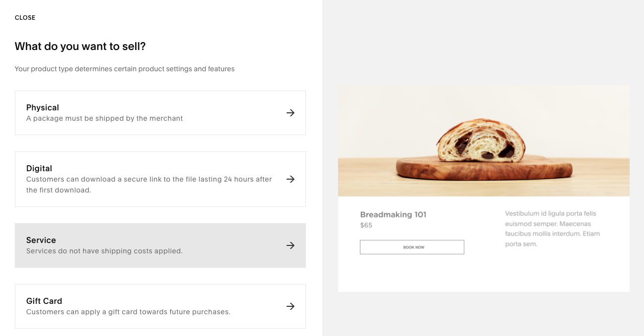Click the $65 price label

(366, 225)
